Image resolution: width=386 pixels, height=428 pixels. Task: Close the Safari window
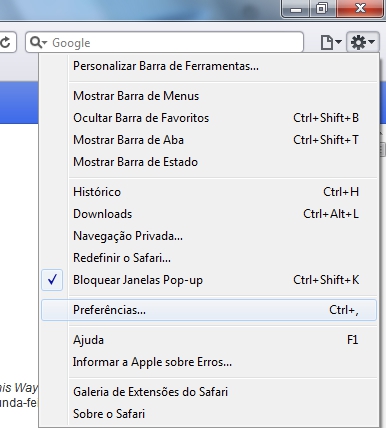[360, 8]
